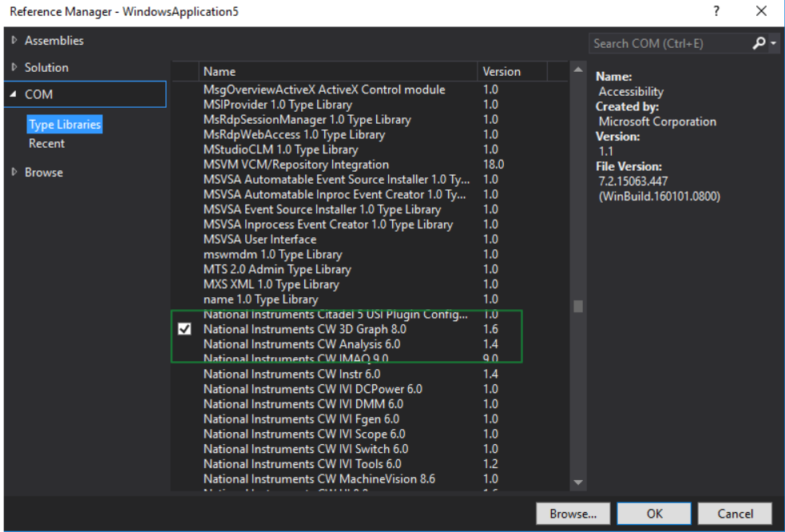This screenshot has height=532, width=785.
Task: Select National Instruments CW IVI Fgen 6.0
Action: pos(371,419)
